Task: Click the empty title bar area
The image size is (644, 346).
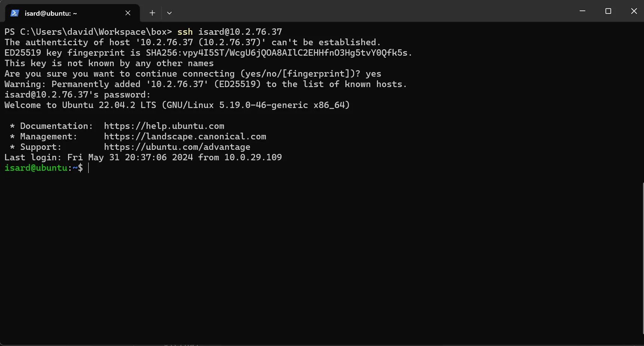Action: [x=374, y=11]
